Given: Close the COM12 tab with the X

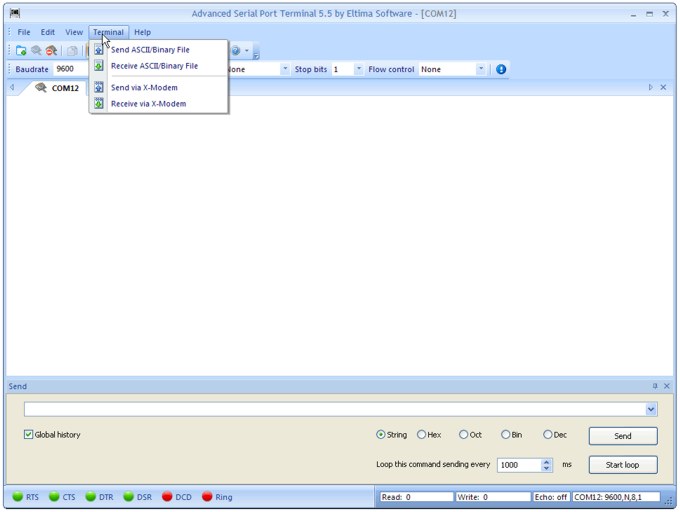Looking at the screenshot, I should tap(663, 87).
